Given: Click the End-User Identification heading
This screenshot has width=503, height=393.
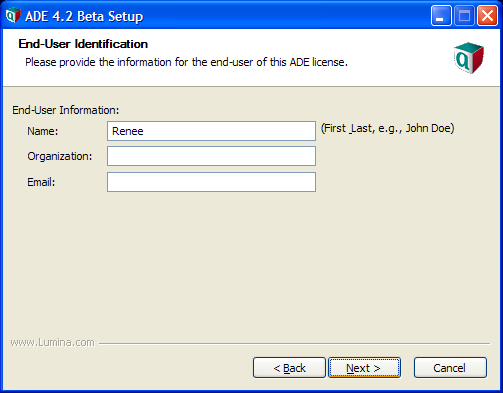Looking at the screenshot, I should [83, 44].
